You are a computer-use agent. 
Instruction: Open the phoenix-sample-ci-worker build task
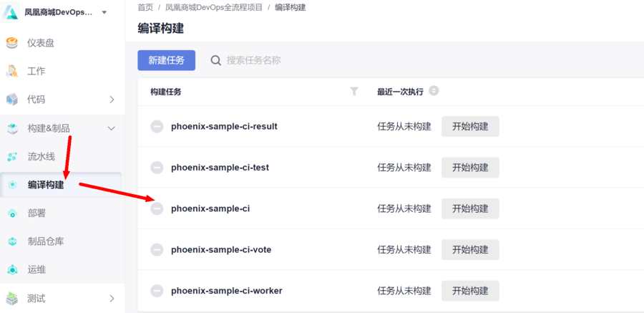[226, 291]
